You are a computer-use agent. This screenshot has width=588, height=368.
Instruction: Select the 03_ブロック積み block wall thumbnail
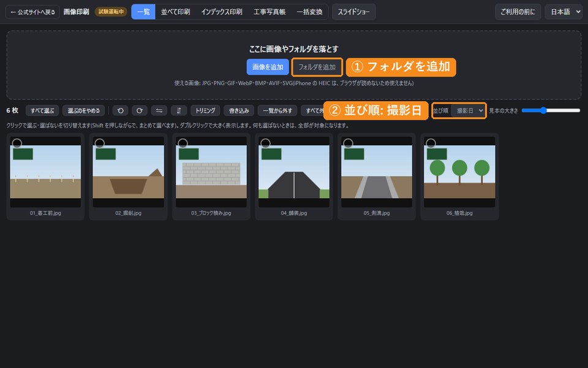[x=211, y=172]
